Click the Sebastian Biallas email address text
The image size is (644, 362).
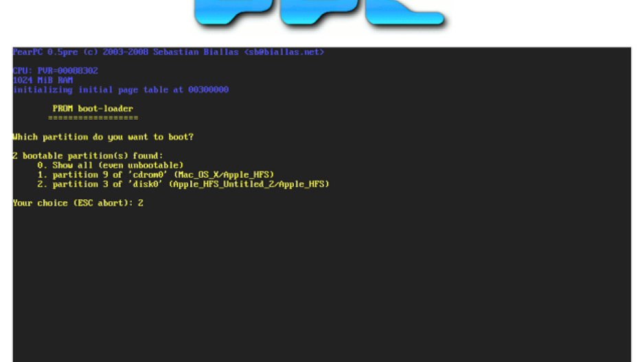(x=284, y=52)
